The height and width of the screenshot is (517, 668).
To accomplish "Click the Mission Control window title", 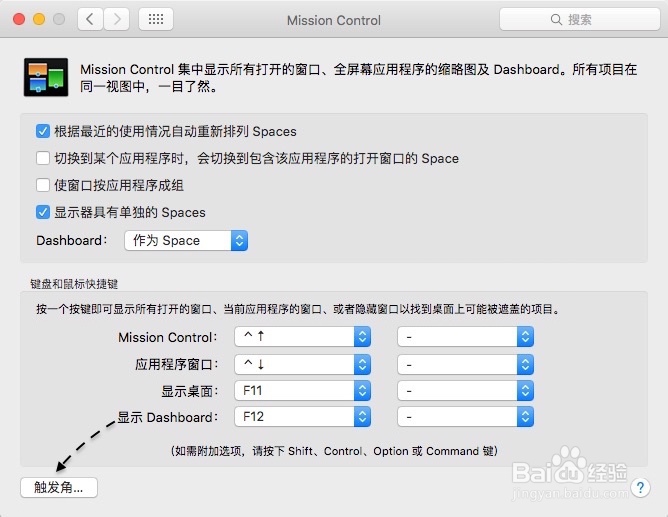I will coord(334,20).
